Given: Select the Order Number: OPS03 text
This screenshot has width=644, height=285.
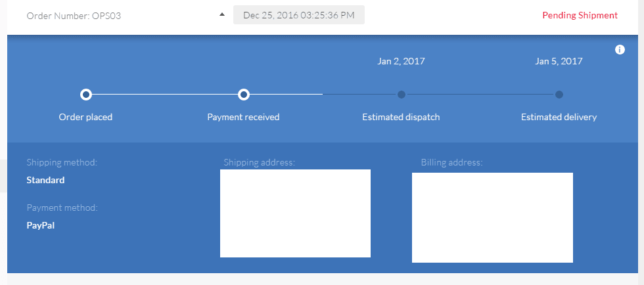Looking at the screenshot, I should 74,16.
